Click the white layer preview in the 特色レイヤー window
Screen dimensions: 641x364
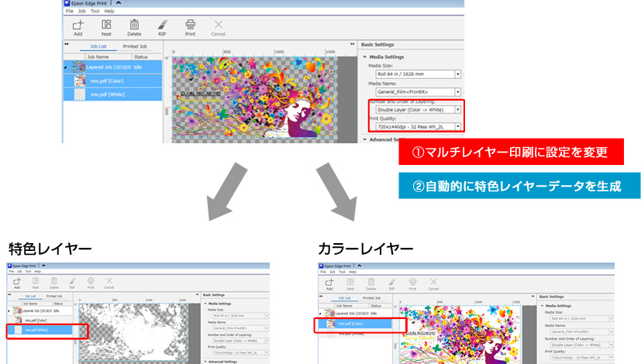[x=133, y=331]
